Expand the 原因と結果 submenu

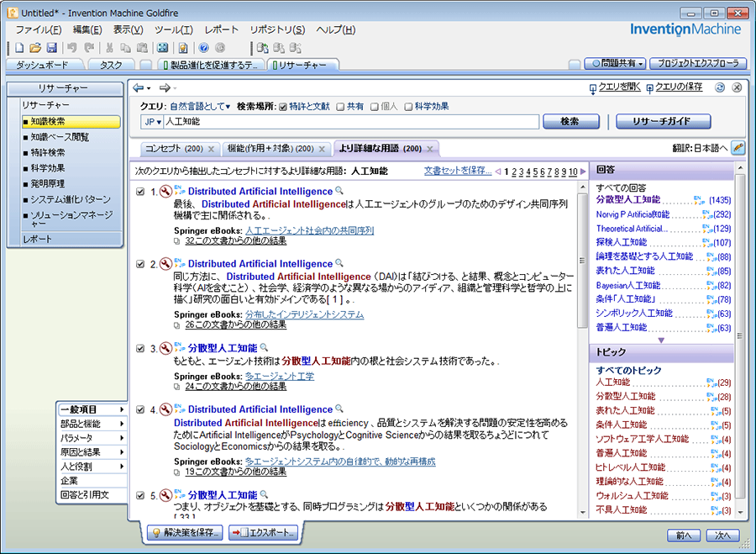point(92,452)
